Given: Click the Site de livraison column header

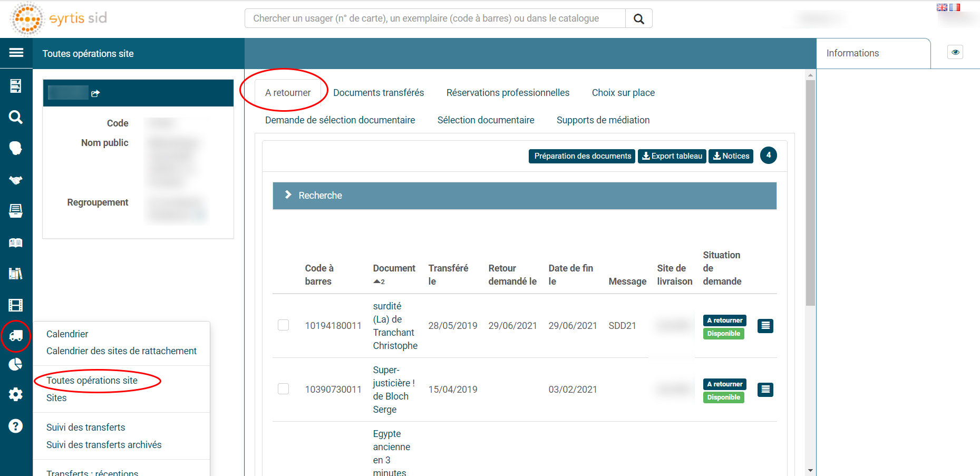Looking at the screenshot, I should pyautogui.click(x=674, y=275).
